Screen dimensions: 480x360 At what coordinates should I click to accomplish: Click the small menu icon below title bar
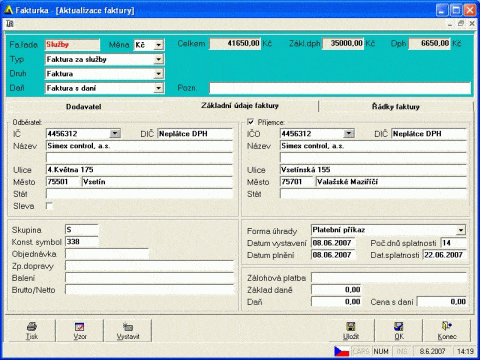(9, 24)
